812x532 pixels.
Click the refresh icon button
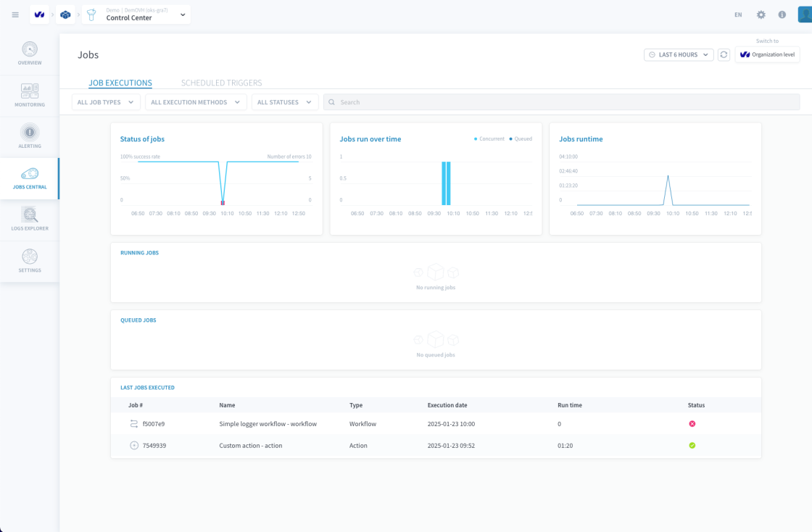[724, 54]
